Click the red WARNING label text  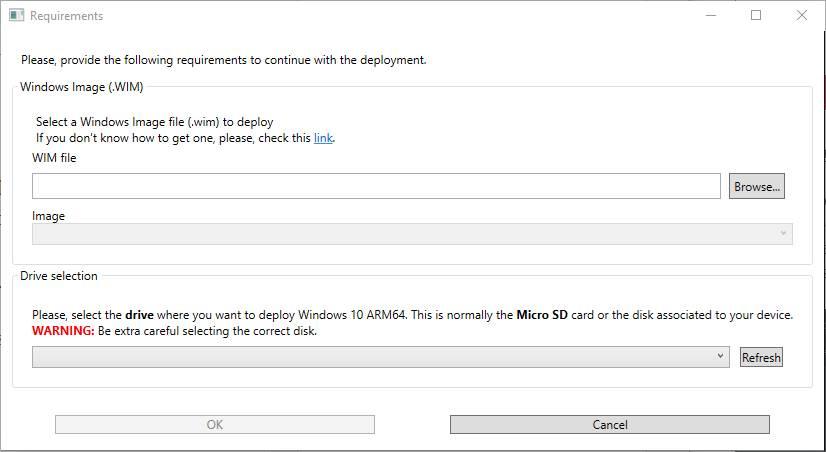(x=63, y=331)
